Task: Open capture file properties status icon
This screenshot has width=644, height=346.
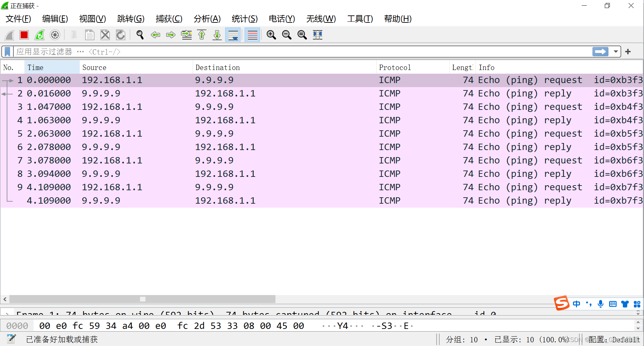Action: click(x=11, y=339)
